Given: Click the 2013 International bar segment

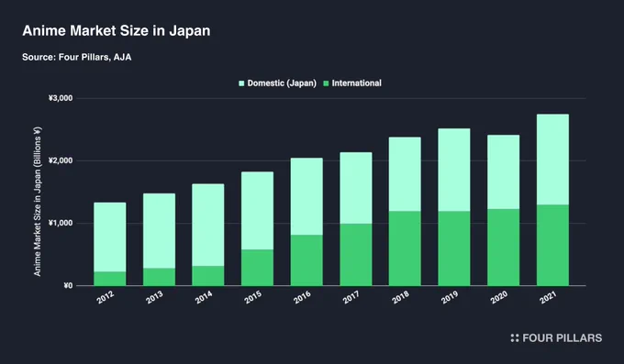Looking at the screenshot, I should coord(159,277).
